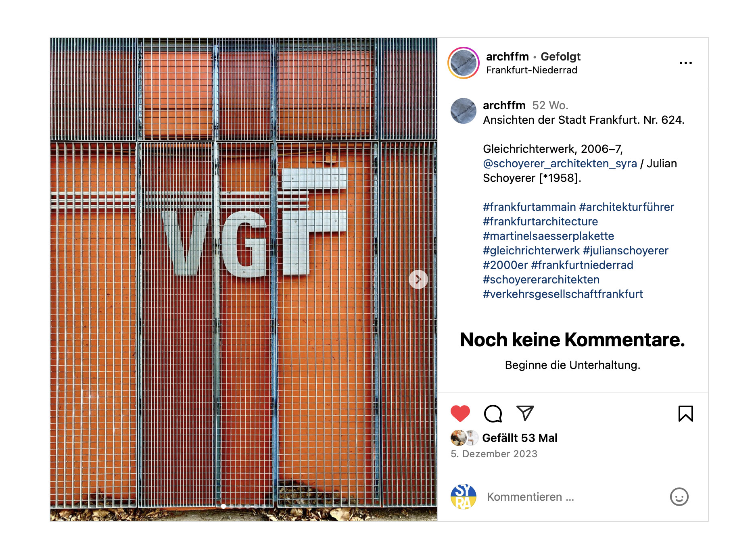Viewport: 756px width, 558px height.
Task: Click the Gefolgt following button
Action: pyautogui.click(x=560, y=56)
